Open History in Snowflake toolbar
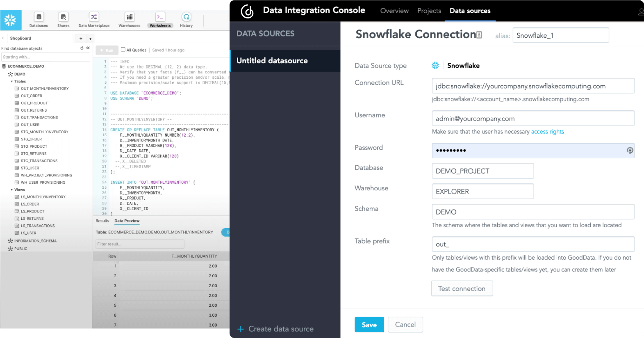The width and height of the screenshot is (644, 338). (186, 19)
